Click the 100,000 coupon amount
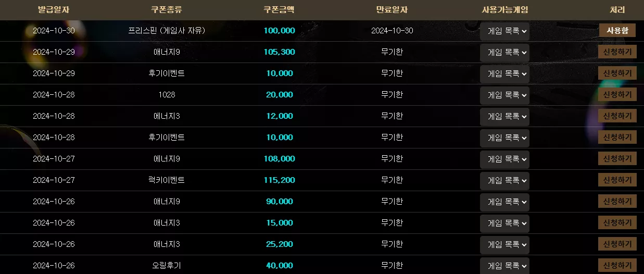Viewport: 644px width, 274px height. click(279, 31)
